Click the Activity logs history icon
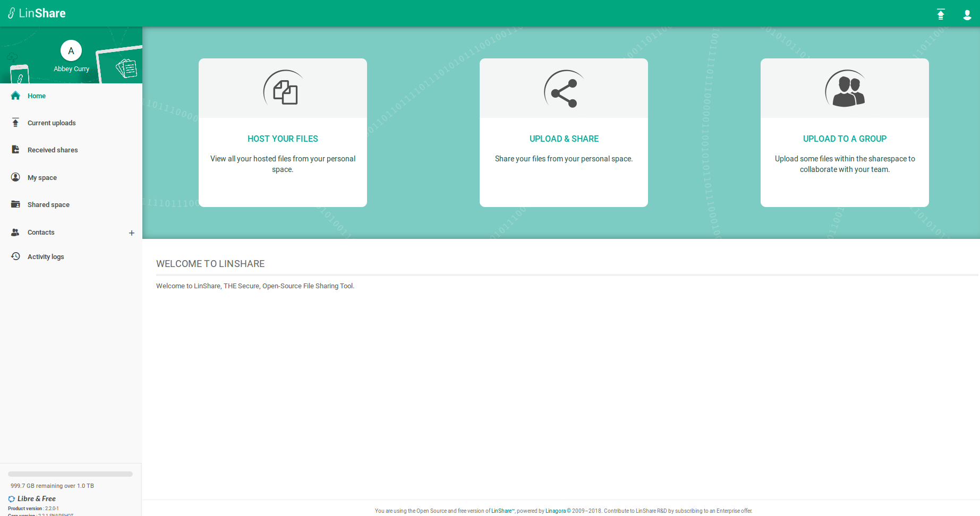Screen dimensions: 980x516 tap(15, 256)
